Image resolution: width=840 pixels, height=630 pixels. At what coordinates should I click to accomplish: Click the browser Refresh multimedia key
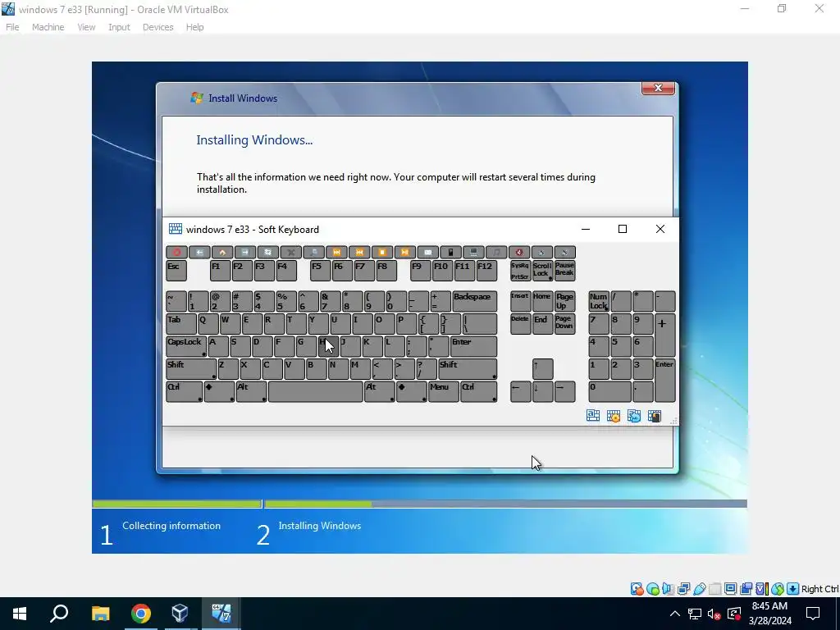click(268, 252)
